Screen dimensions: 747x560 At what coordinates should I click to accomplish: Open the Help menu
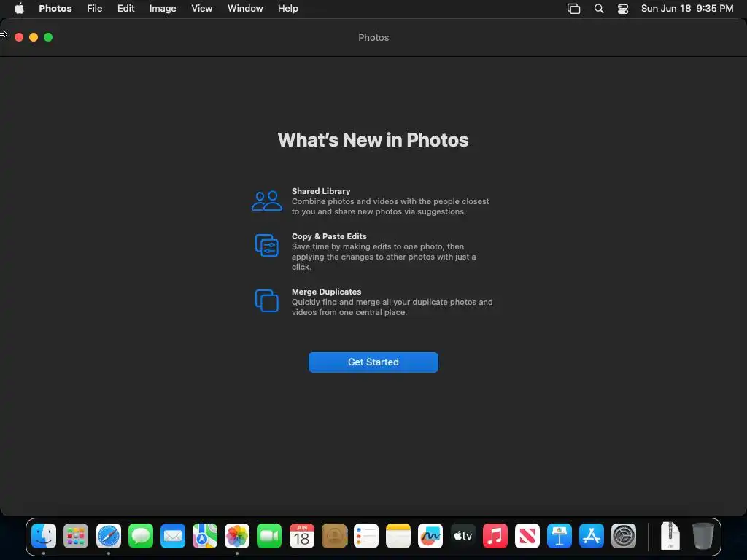(287, 8)
